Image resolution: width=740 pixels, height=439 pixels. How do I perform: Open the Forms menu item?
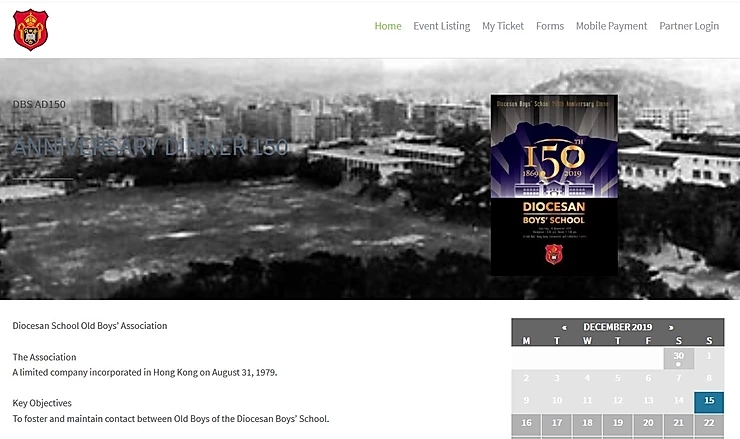coord(550,26)
